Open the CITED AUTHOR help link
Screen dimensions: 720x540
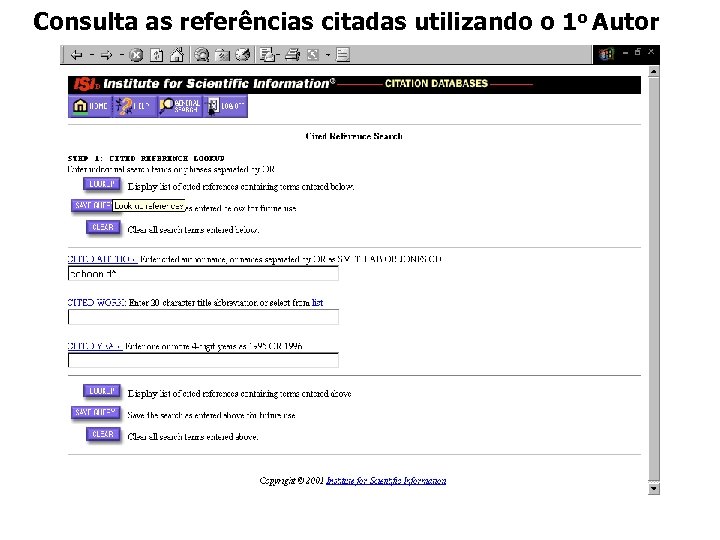tap(102, 259)
